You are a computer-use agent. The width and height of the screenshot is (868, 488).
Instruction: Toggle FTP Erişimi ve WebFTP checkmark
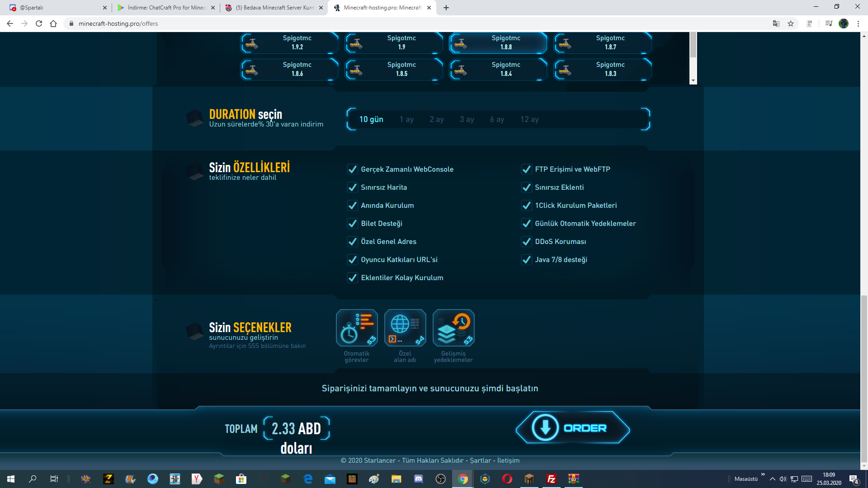[x=527, y=169]
